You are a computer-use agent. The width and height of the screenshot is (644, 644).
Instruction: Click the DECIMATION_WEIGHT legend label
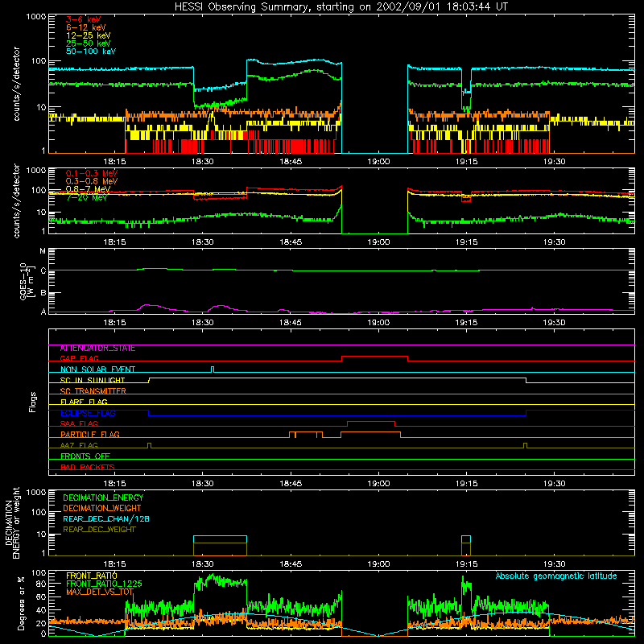click(x=102, y=508)
